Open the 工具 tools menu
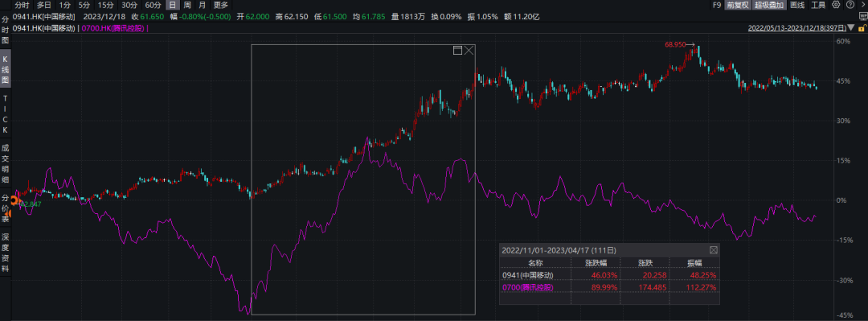Viewport: 868px width, 321px height. pos(818,5)
